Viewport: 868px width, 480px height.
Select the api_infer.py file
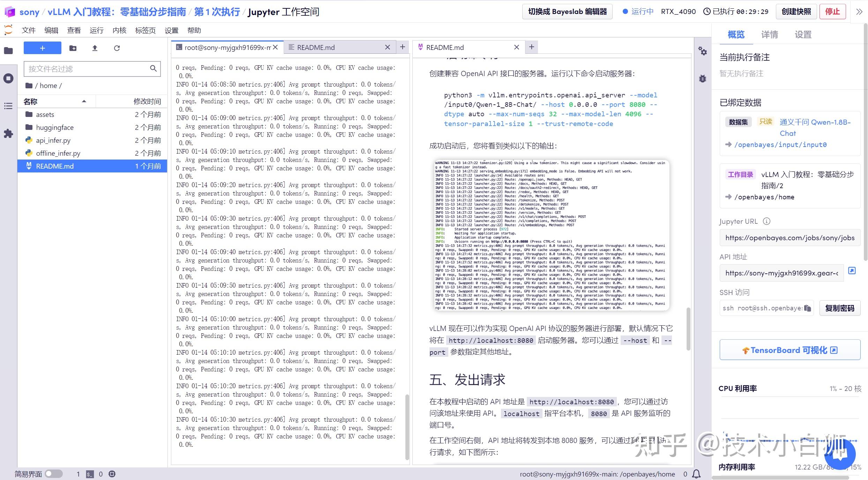(x=92, y=140)
